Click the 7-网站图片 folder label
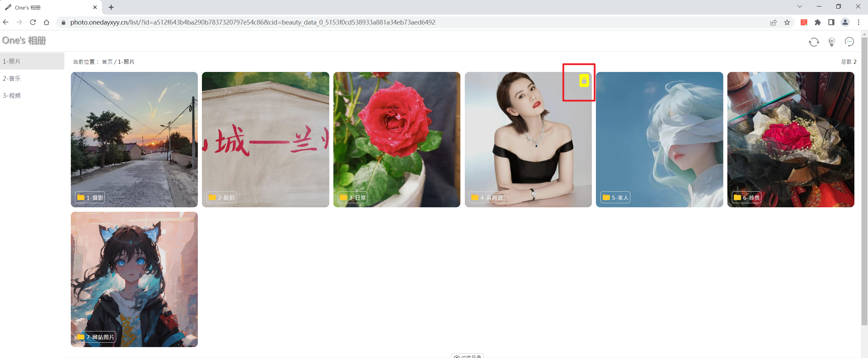This screenshot has height=358, width=868. (x=95, y=337)
